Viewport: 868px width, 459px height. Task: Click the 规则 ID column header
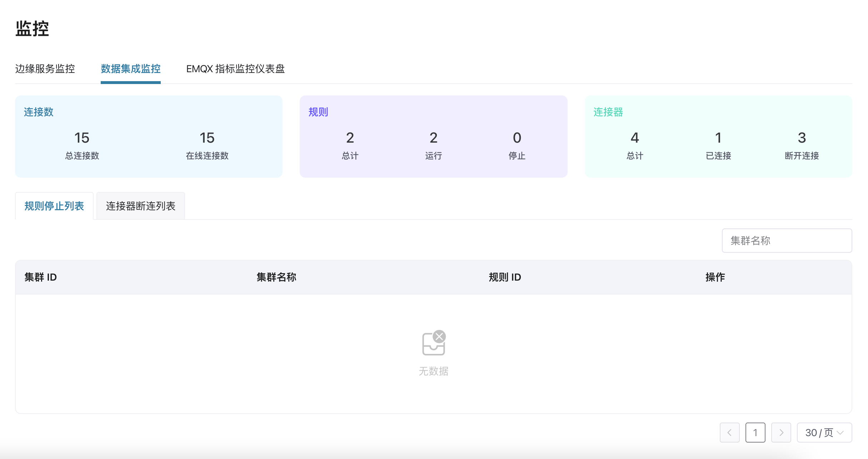point(505,277)
